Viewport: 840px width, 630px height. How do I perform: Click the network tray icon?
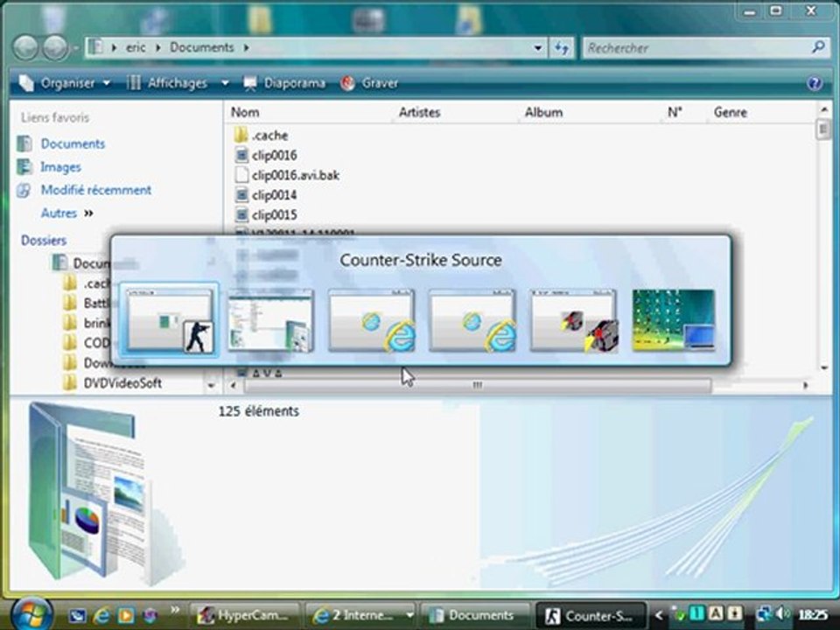coord(763,614)
